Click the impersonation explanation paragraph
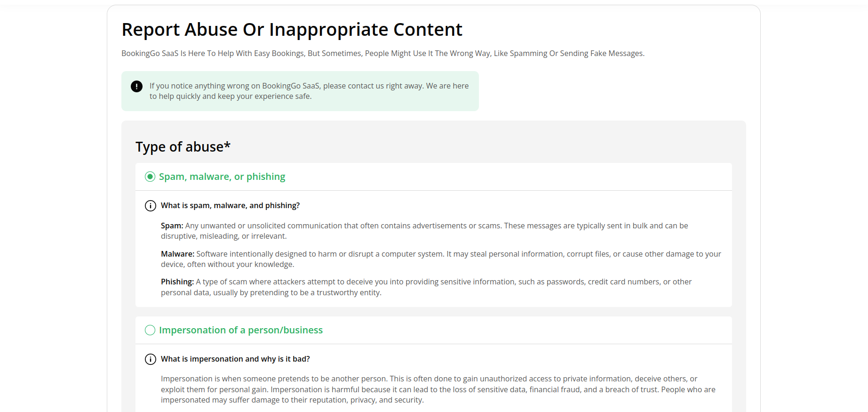 click(x=438, y=389)
